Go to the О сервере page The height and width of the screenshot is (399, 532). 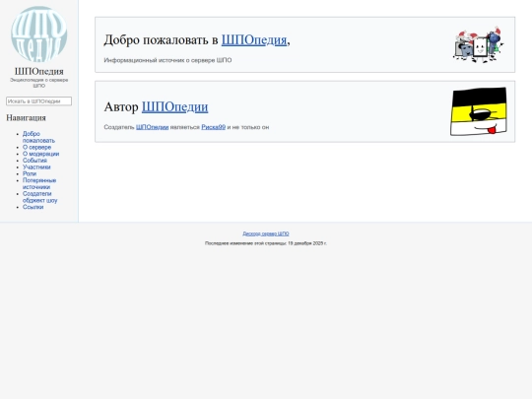pyautogui.click(x=37, y=147)
